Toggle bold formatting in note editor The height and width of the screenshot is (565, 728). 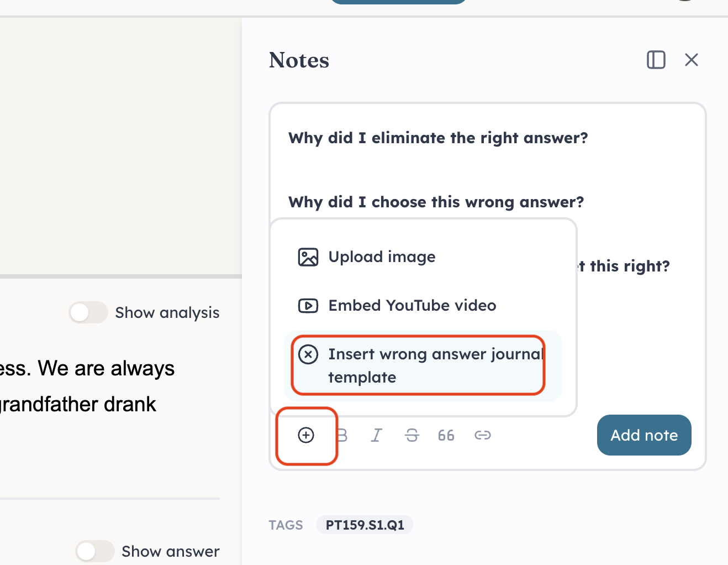coord(342,435)
